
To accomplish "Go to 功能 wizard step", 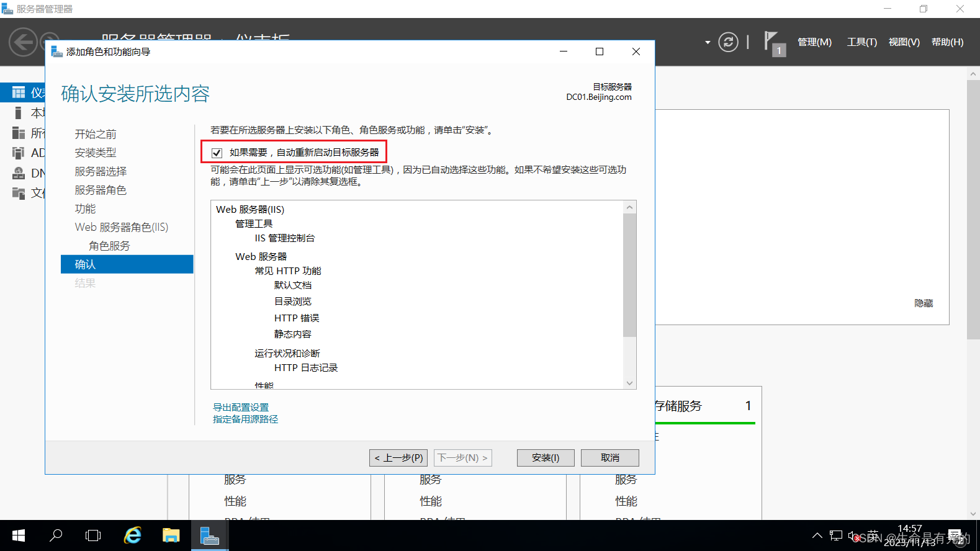I will click(x=85, y=208).
